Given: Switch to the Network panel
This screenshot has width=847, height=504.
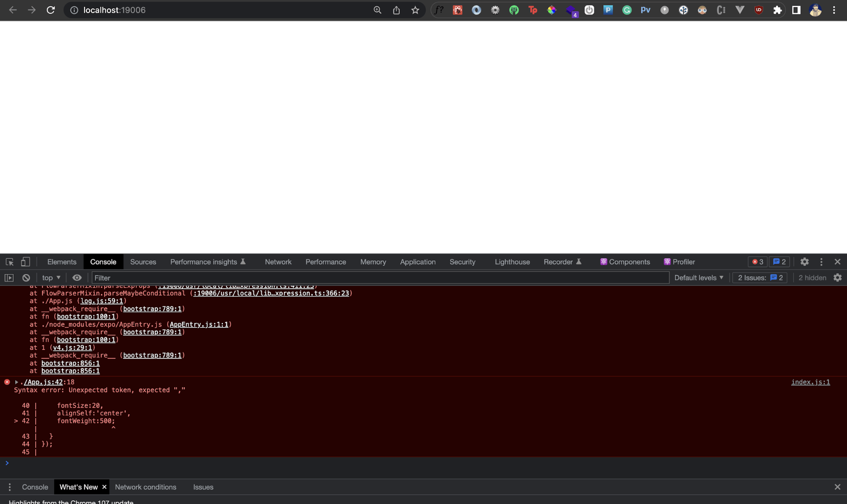Looking at the screenshot, I should click(x=278, y=262).
